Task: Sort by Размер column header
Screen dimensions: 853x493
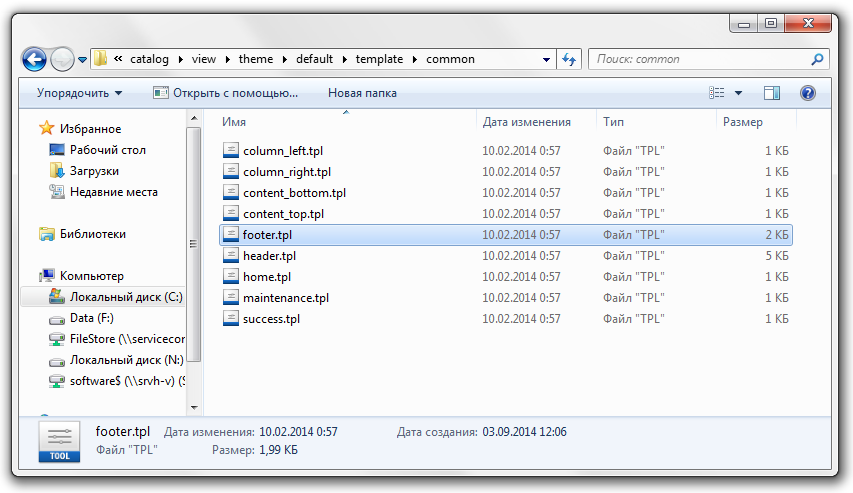Action: point(742,122)
